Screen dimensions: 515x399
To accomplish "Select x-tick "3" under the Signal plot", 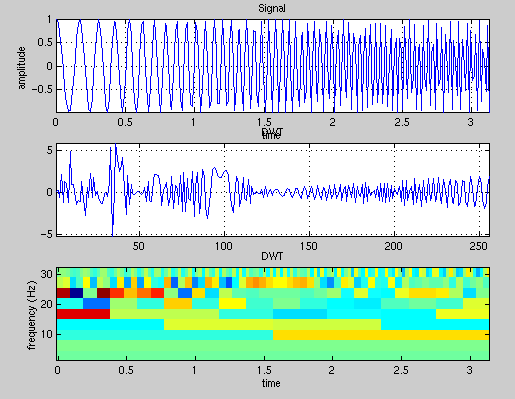I will (x=470, y=122).
